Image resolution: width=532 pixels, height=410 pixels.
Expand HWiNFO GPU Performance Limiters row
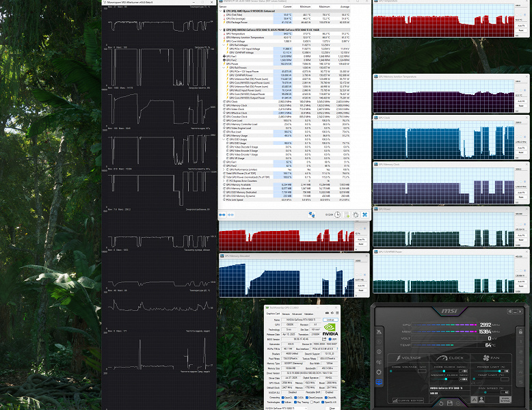(x=224, y=169)
